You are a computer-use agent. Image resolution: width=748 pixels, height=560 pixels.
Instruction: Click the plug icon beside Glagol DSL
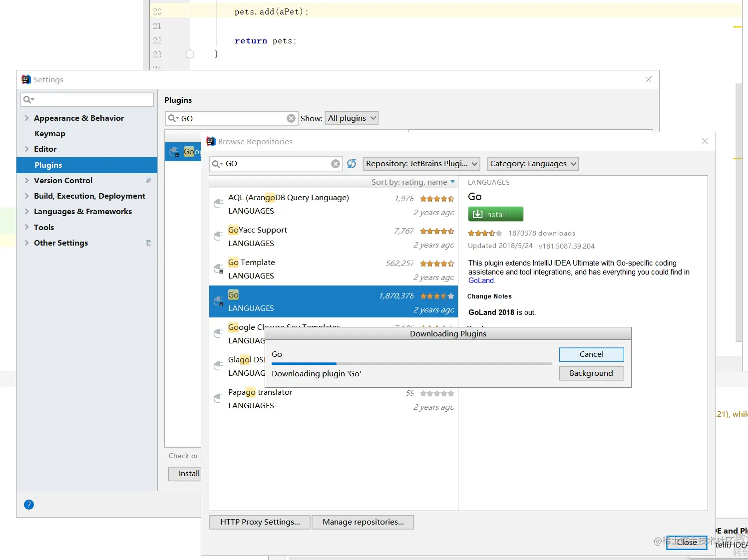pos(218,366)
